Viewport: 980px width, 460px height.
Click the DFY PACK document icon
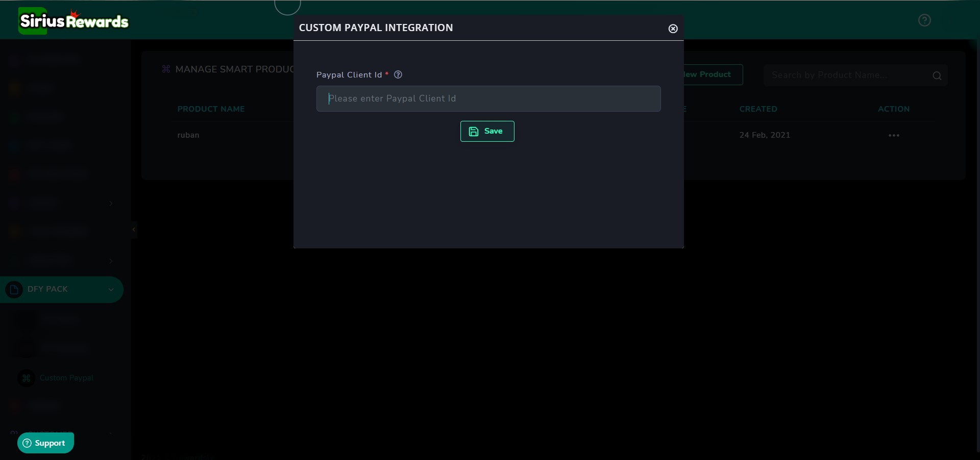[14, 290]
